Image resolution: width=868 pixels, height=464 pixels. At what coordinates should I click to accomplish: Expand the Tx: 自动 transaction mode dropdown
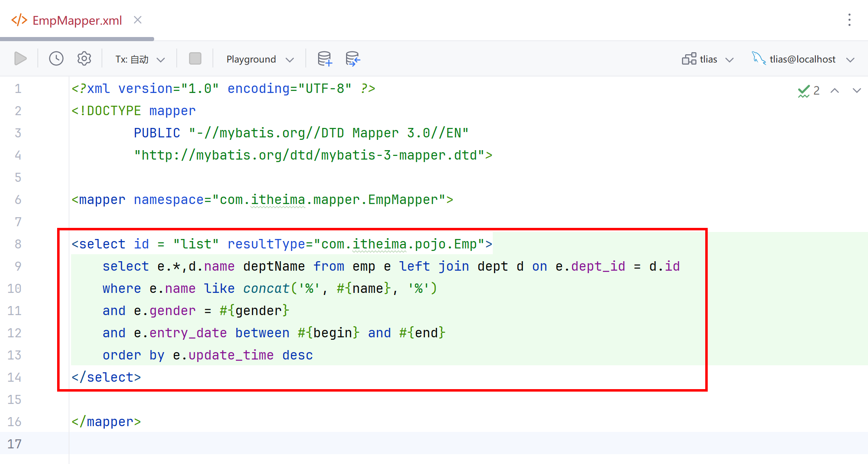click(x=140, y=60)
